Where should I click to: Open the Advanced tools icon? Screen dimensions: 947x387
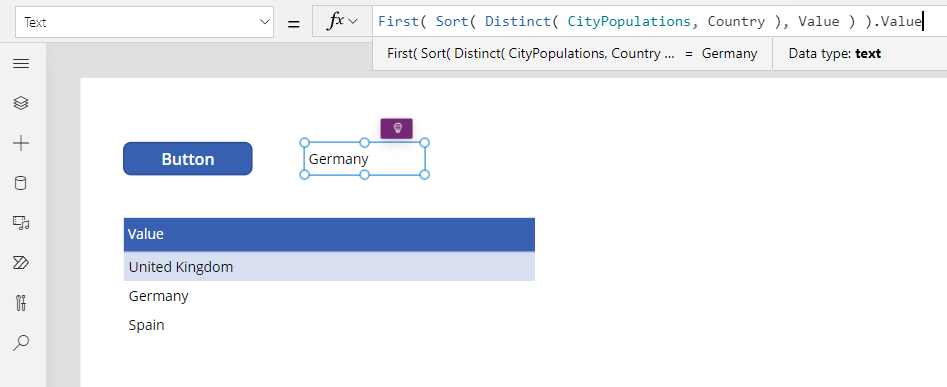coord(21,302)
